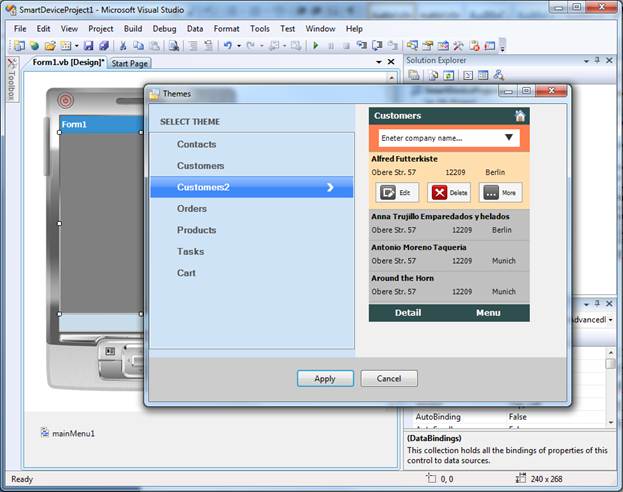
Task: Click the Cut scissors icon
Action: (x=123, y=46)
